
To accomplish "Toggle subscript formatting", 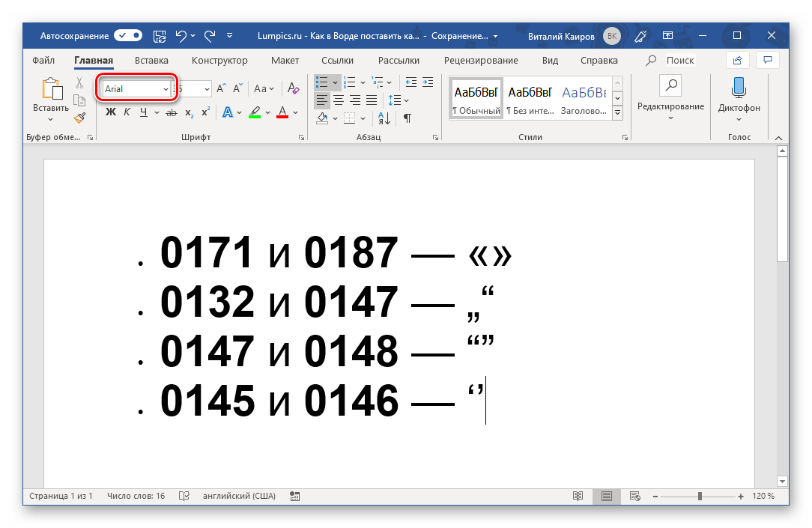I will [x=190, y=112].
